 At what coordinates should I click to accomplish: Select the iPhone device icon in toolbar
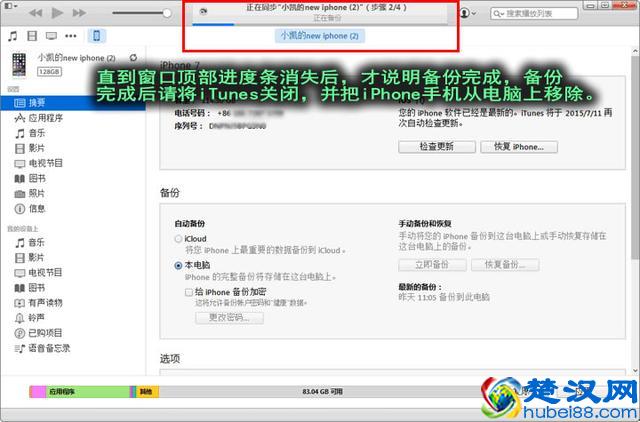97,36
